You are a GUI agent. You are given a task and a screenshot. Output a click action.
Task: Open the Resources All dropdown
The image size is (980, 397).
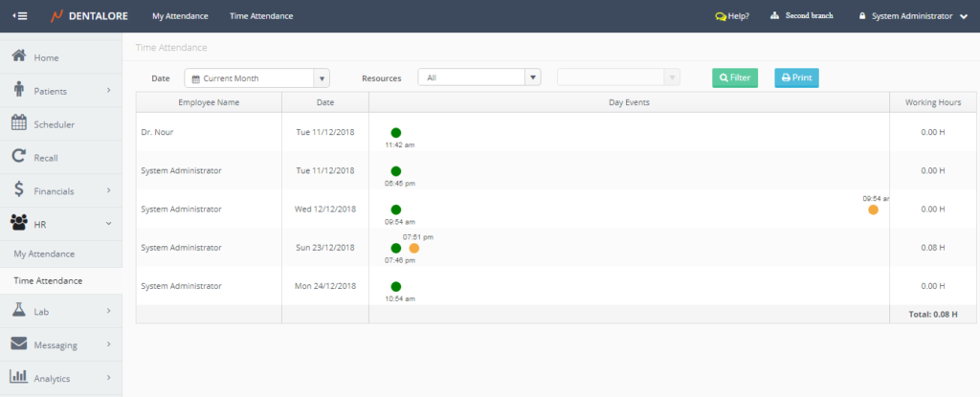pyautogui.click(x=479, y=78)
